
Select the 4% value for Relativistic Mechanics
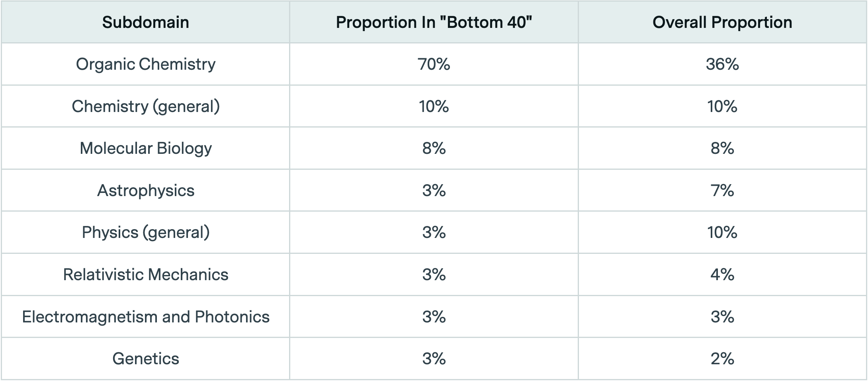(722, 275)
